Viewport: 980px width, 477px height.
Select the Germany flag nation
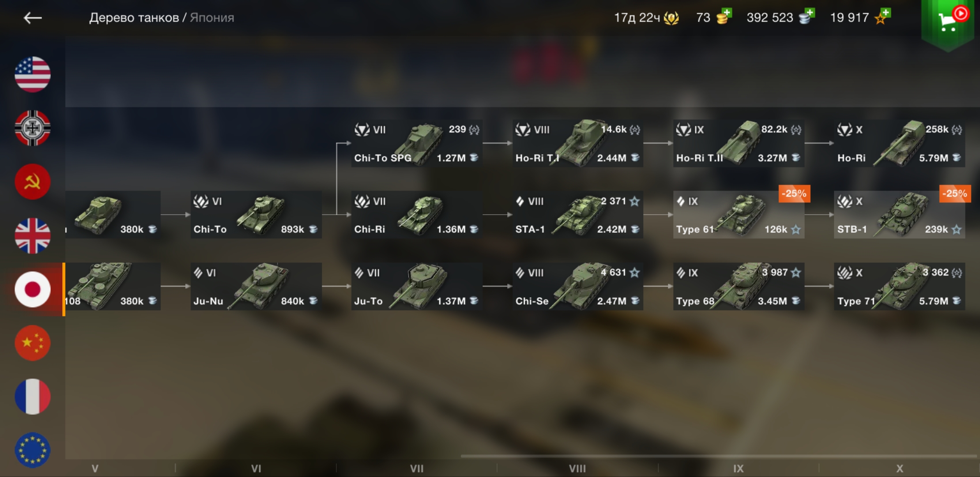pyautogui.click(x=33, y=128)
